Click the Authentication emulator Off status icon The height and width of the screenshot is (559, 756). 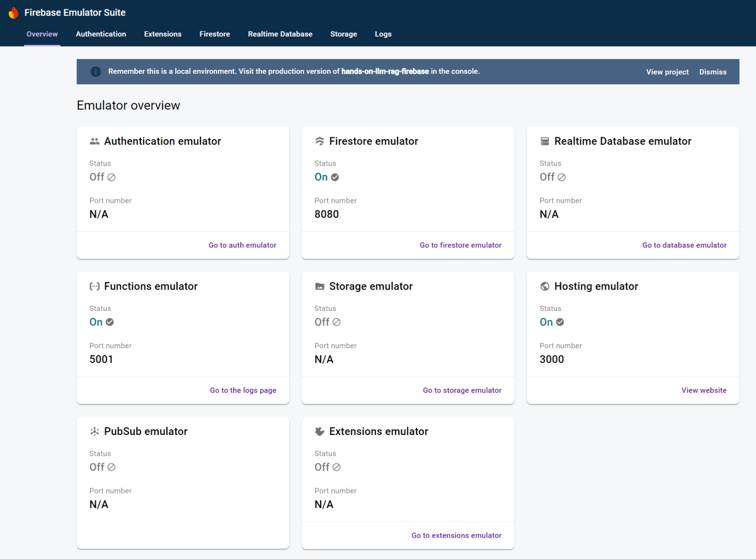112,178
